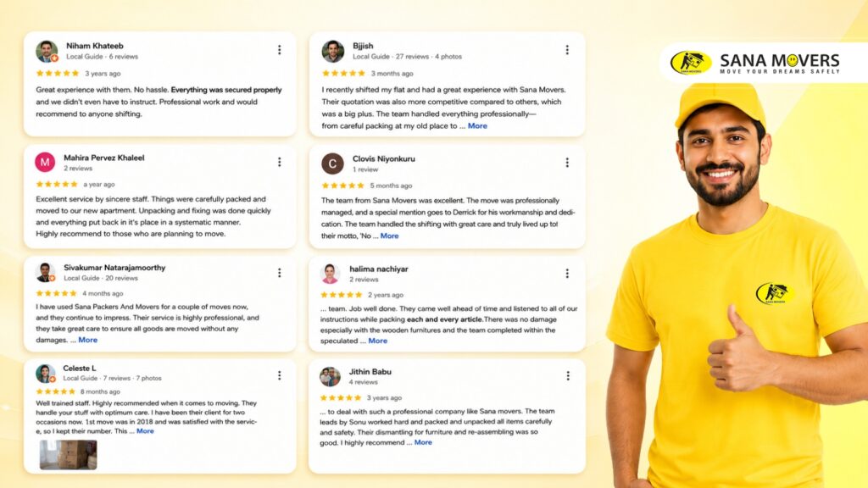Open options menu on Niham Khateeb's review
The height and width of the screenshot is (488, 868).
280,50
